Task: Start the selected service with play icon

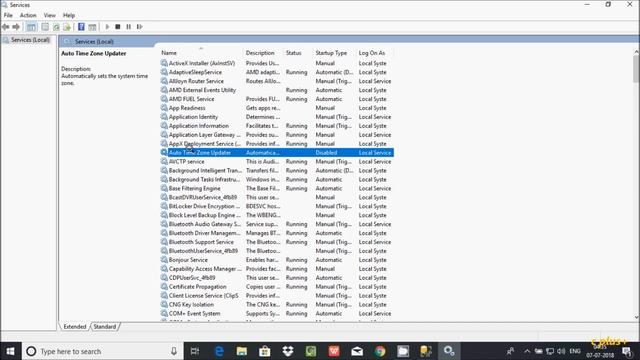Action: [107, 27]
